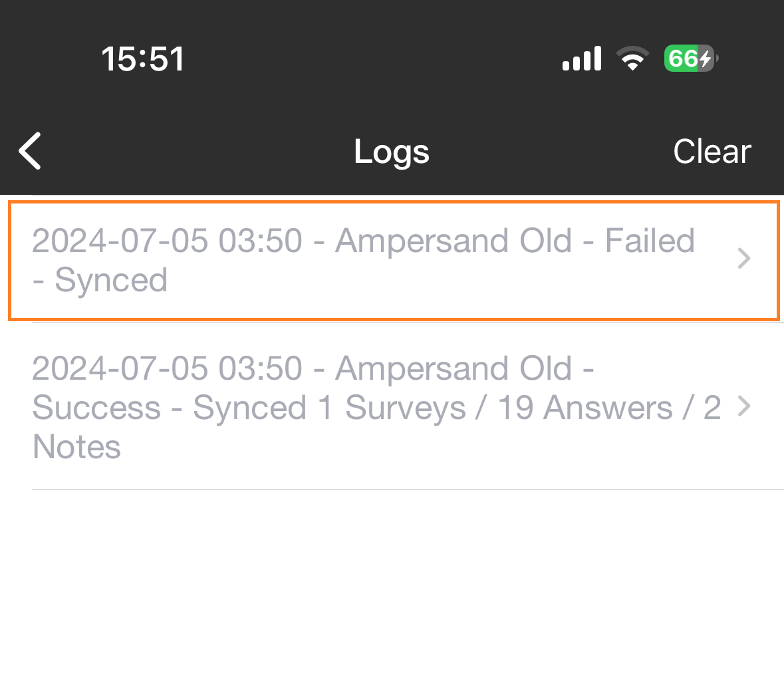Tap the back chevron in the navigation bar
Screen dimensions: 784x681
click(29, 151)
